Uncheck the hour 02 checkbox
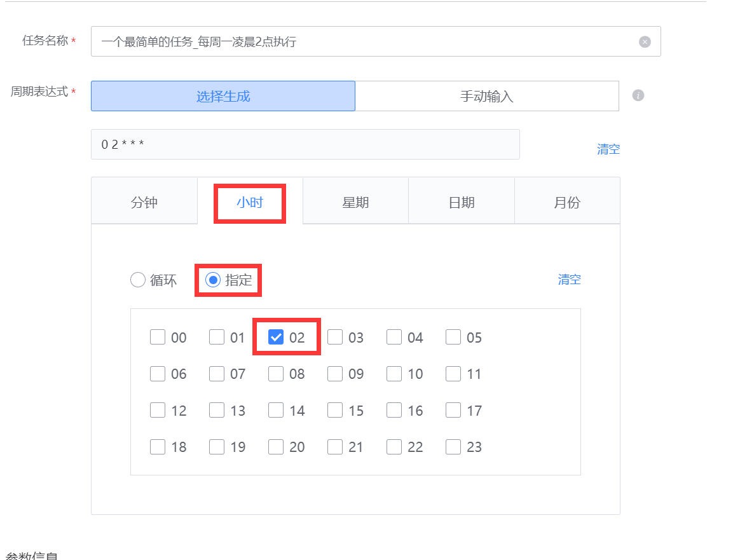 click(x=275, y=337)
